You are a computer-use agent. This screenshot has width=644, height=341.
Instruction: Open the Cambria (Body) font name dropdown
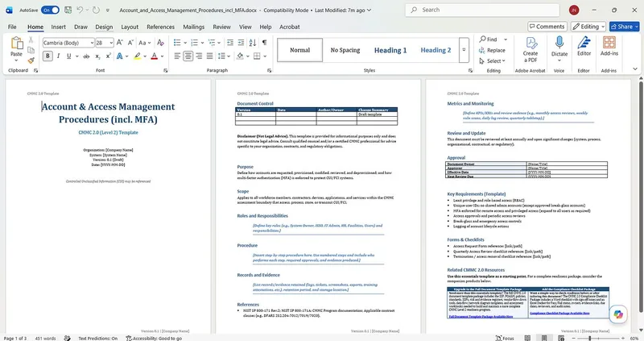pyautogui.click(x=92, y=43)
